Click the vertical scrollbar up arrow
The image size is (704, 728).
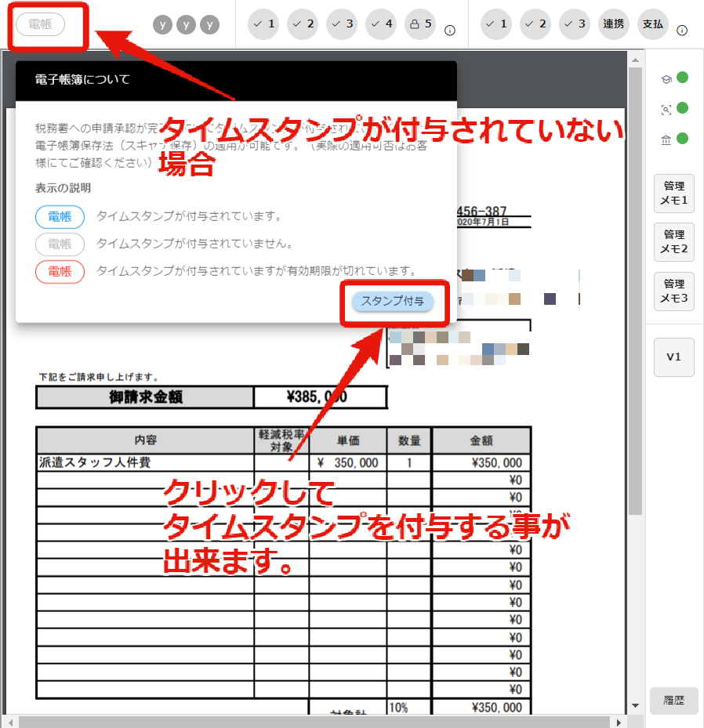tap(635, 60)
